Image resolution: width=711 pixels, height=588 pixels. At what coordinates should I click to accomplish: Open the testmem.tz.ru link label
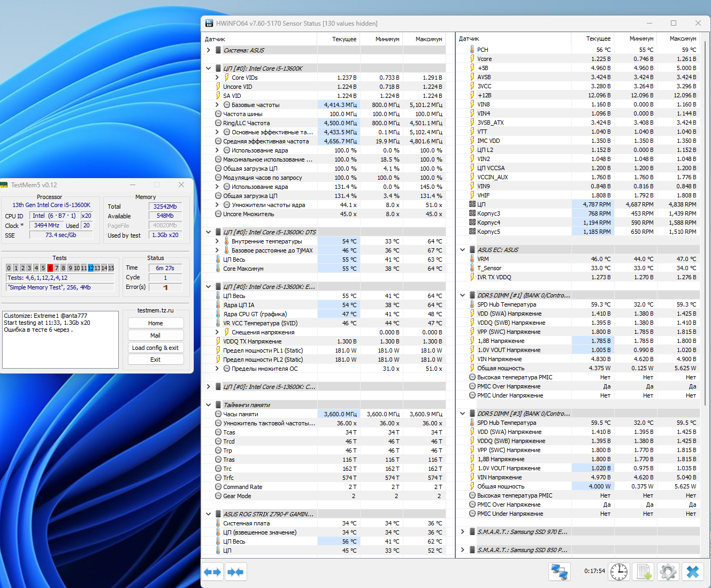click(156, 310)
